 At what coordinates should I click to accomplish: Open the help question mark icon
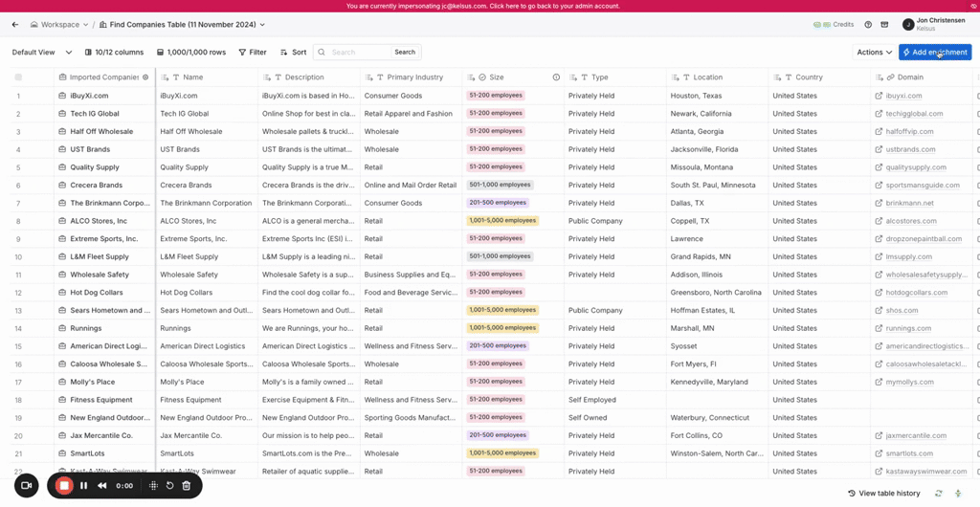(868, 25)
